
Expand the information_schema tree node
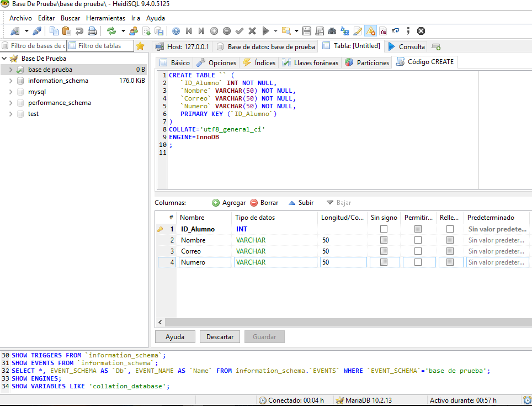(x=11, y=81)
